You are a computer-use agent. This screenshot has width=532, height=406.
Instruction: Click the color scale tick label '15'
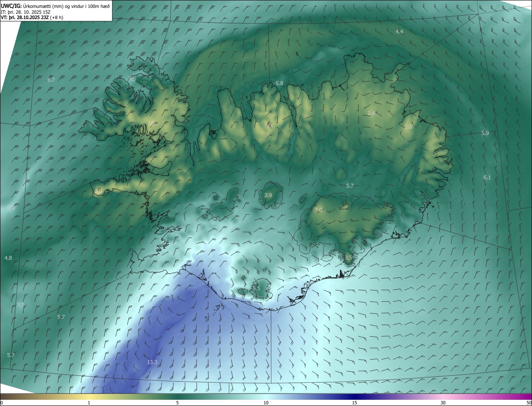pyautogui.click(x=355, y=403)
